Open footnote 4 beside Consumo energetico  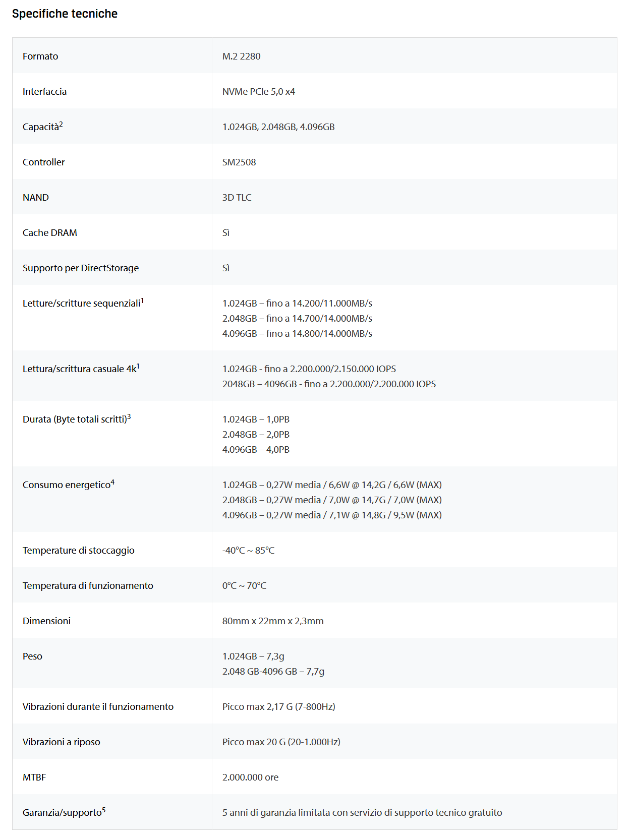112,482
